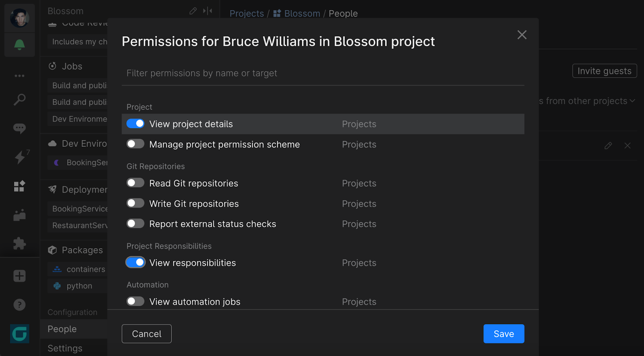Enable Write Git repositories permission
The height and width of the screenshot is (356, 644).
click(135, 203)
